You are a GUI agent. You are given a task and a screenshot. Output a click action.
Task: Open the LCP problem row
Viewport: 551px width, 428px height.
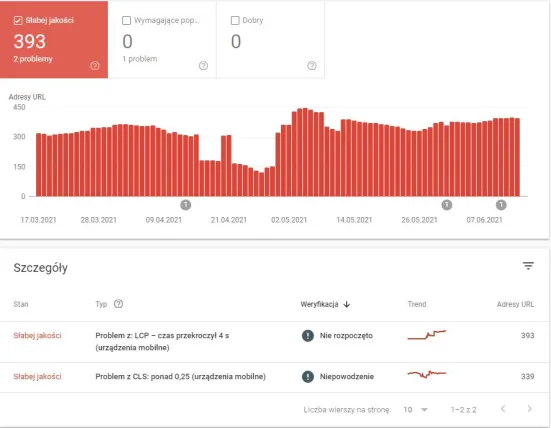[274, 342]
